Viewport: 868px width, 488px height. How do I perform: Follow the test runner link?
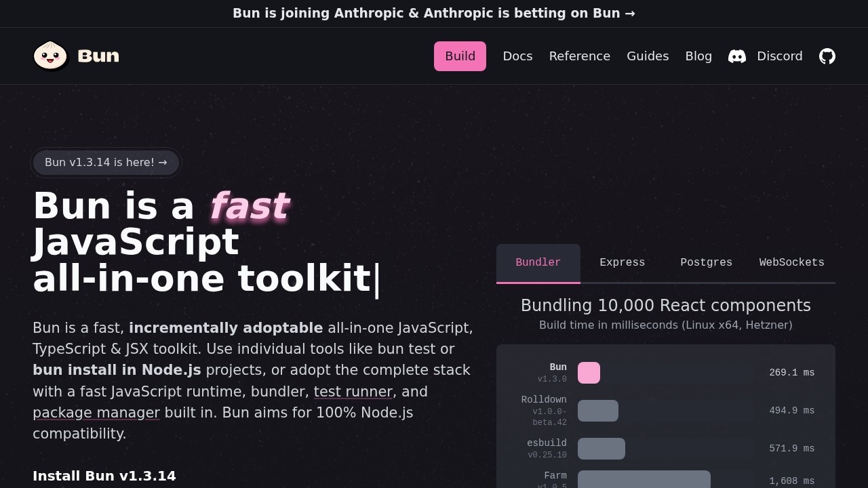(353, 392)
